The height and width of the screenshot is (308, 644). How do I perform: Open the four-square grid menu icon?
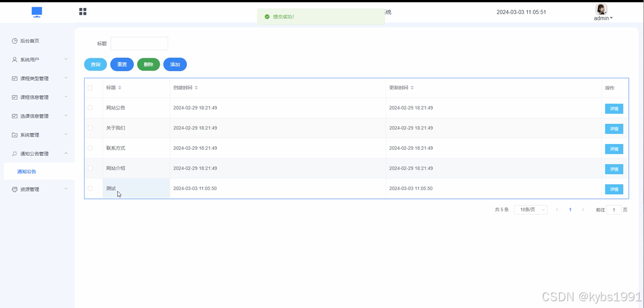coord(82,11)
